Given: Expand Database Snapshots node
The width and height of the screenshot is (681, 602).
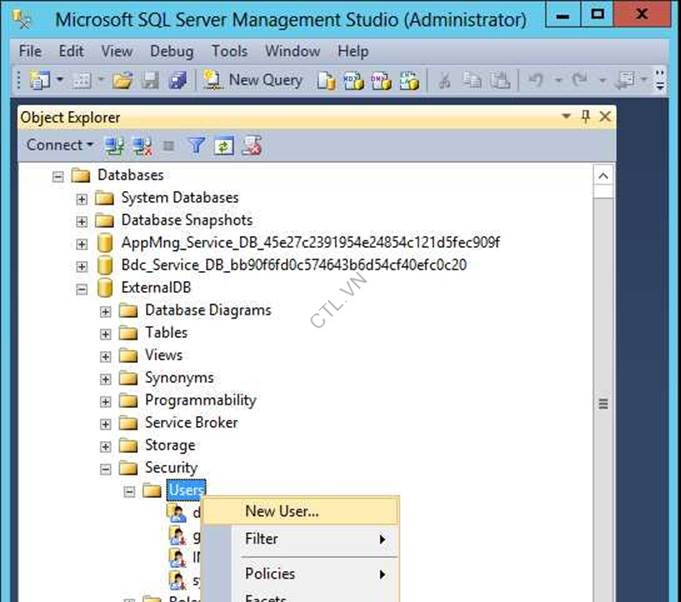Looking at the screenshot, I should pyautogui.click(x=81, y=222).
